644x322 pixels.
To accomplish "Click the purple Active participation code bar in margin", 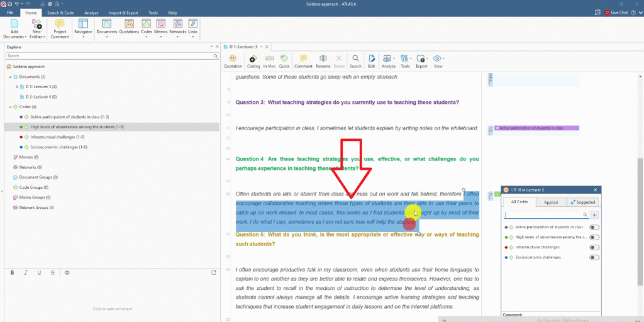I will pos(537,128).
